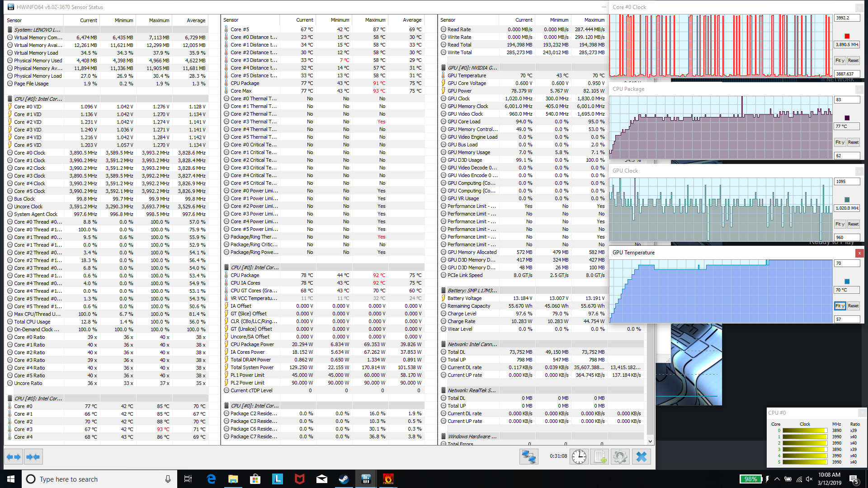Image resolution: width=868 pixels, height=488 pixels.
Task: Click the collapse columns arrows button
Action: tap(33, 457)
